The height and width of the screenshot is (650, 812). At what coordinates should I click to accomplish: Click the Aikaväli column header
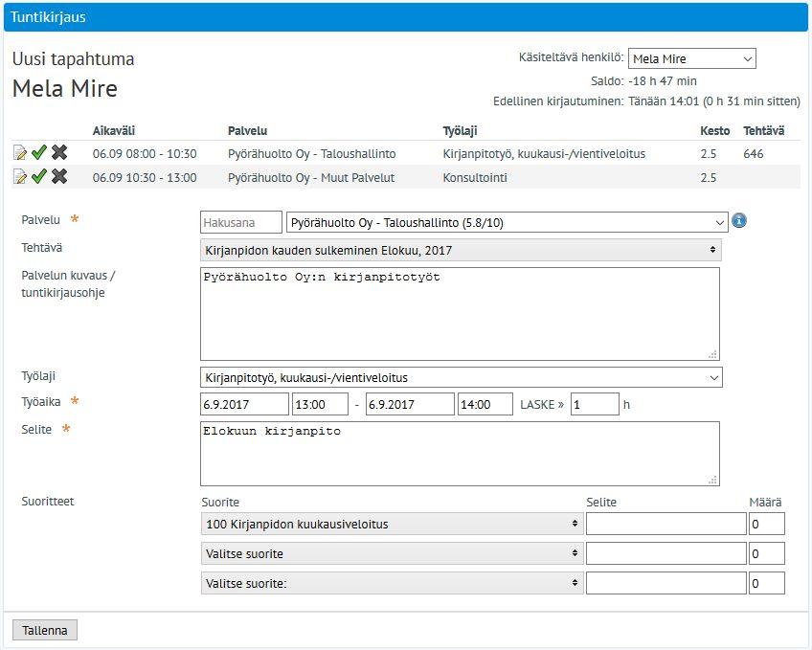click(113, 131)
